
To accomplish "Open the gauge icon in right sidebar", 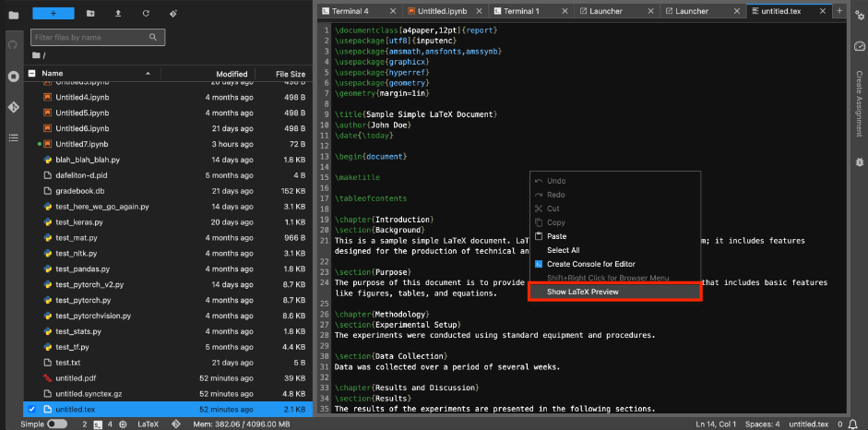I will pyautogui.click(x=859, y=46).
